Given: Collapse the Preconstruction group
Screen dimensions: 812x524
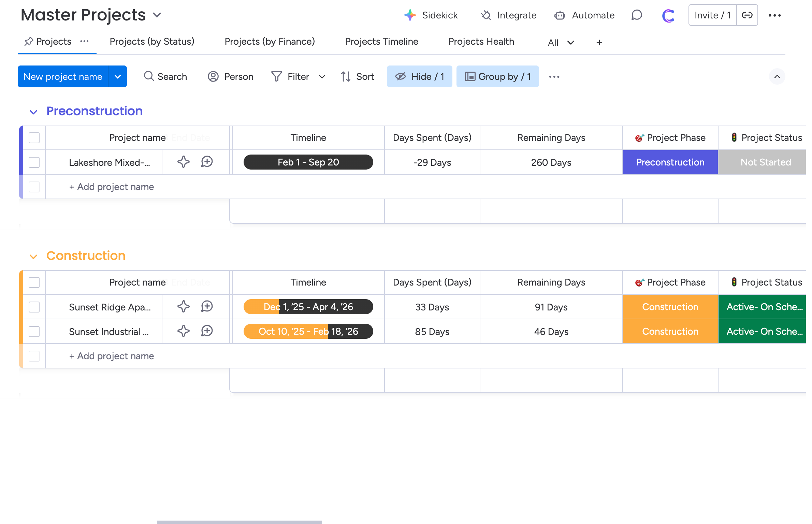Looking at the screenshot, I should coord(33,112).
